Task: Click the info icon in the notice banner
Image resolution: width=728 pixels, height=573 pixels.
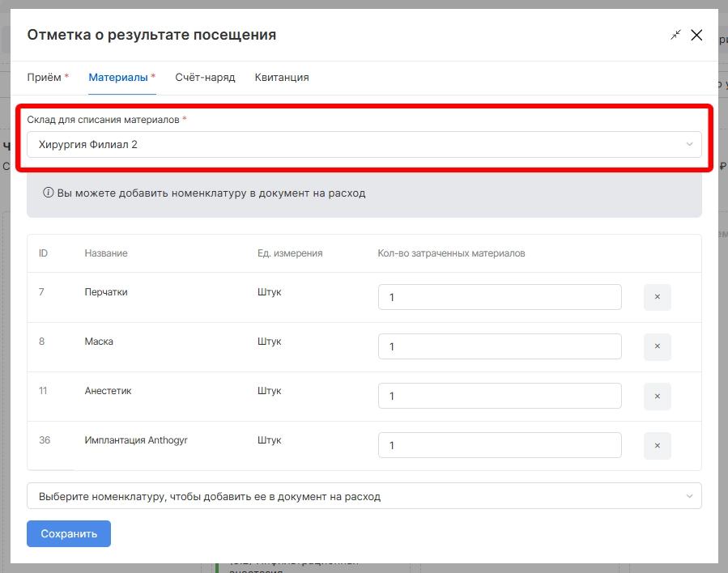Action: (x=48, y=193)
